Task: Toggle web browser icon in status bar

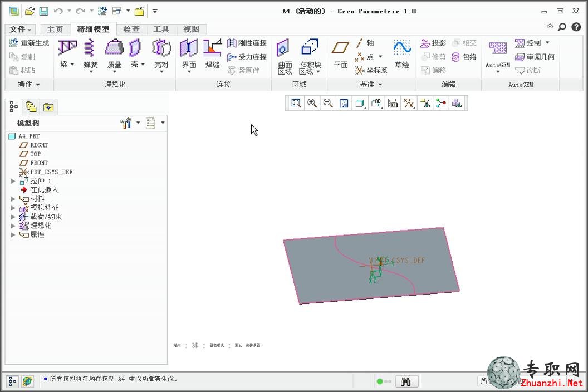Action: click(x=27, y=381)
